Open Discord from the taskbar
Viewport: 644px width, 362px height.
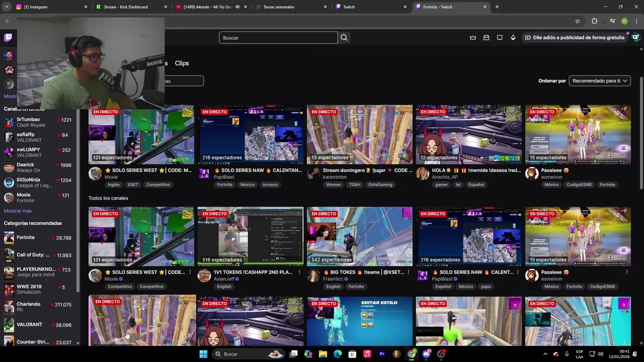coord(426,354)
